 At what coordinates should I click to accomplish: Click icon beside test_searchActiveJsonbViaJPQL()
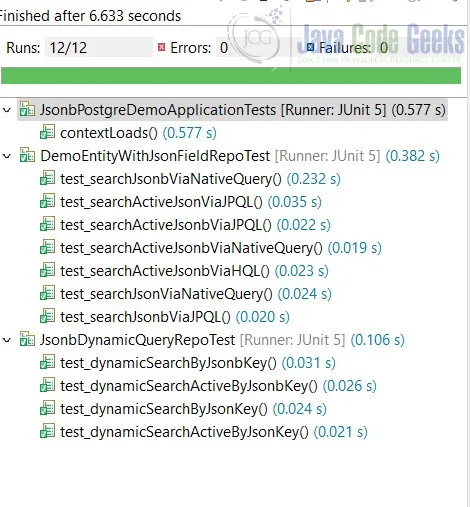pos(47,224)
